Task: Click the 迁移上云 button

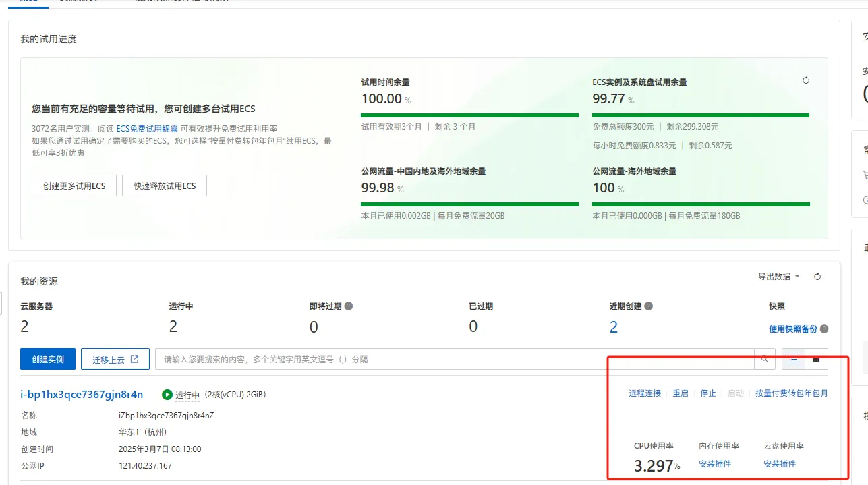Action: tap(115, 360)
